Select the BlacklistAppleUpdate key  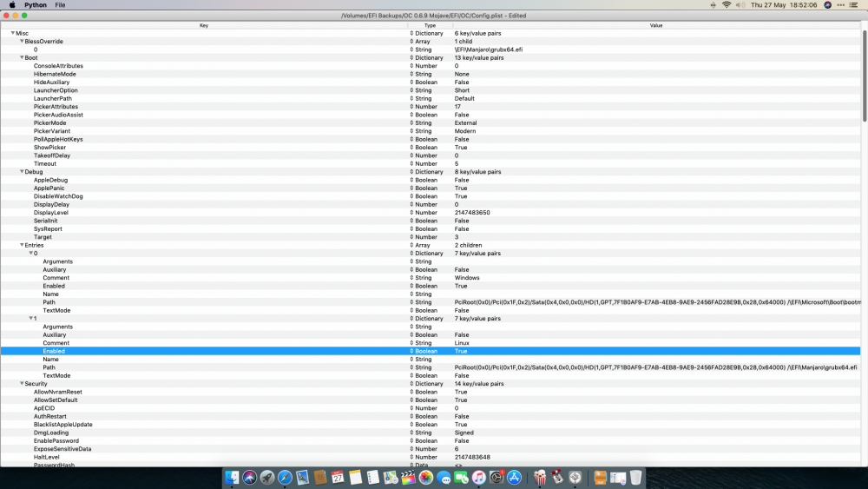[x=63, y=424]
